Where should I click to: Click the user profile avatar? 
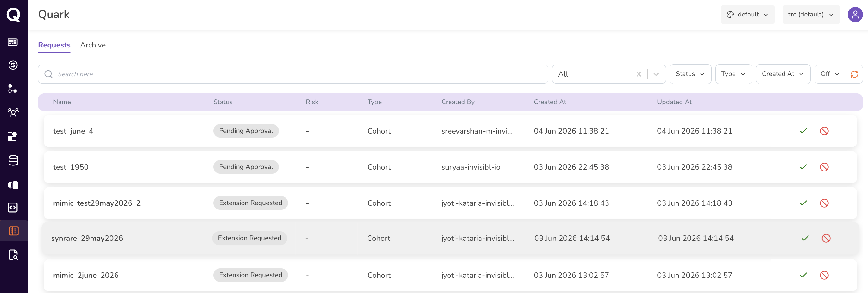(x=855, y=15)
